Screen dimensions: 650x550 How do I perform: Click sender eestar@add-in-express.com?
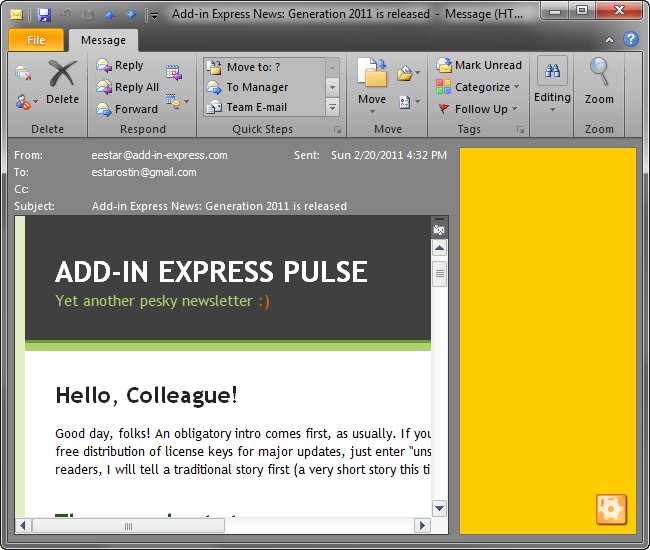click(159, 155)
